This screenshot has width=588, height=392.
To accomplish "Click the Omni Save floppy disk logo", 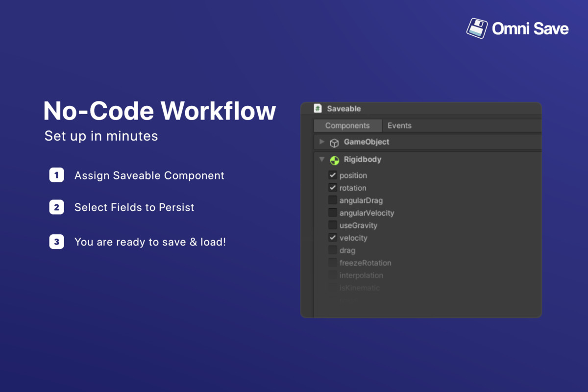I will tap(477, 28).
